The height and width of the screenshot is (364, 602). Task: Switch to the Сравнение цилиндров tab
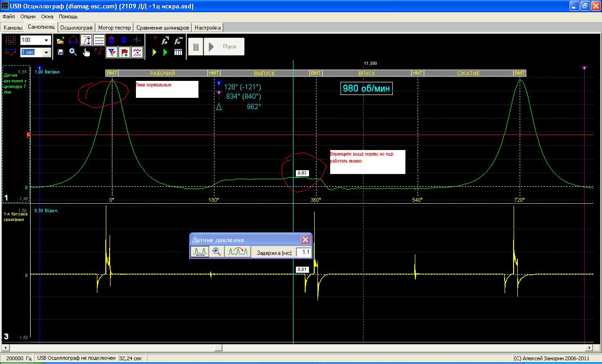pos(163,28)
